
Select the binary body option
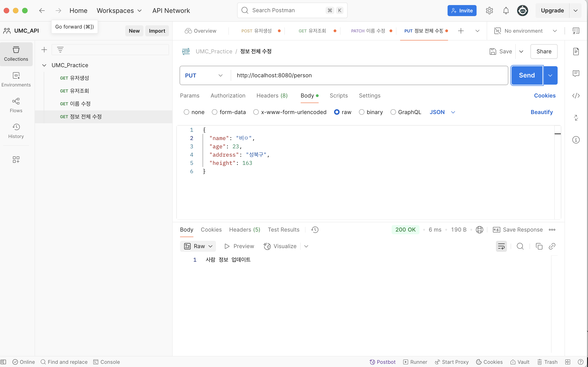(x=361, y=112)
